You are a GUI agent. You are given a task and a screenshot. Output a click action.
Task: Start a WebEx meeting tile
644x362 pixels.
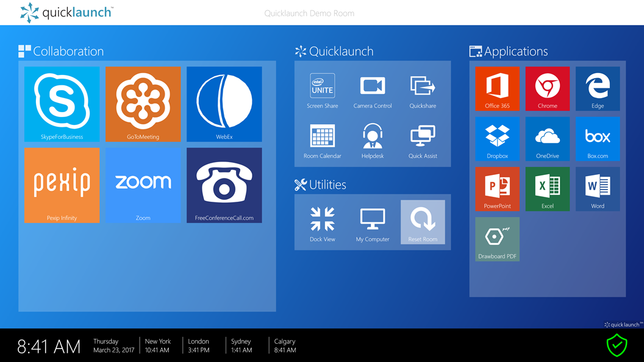[224, 104]
